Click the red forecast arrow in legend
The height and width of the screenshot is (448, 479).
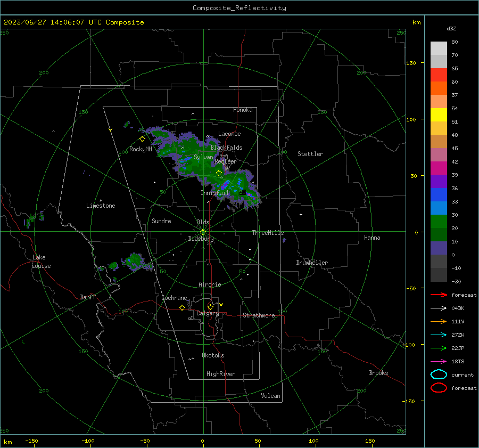pos(439,295)
